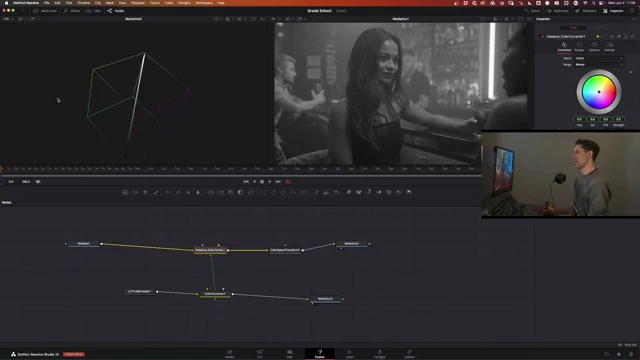Select the ColorSpaceTransform1 node
Viewport: 640px width, 360px height.
(x=285, y=250)
